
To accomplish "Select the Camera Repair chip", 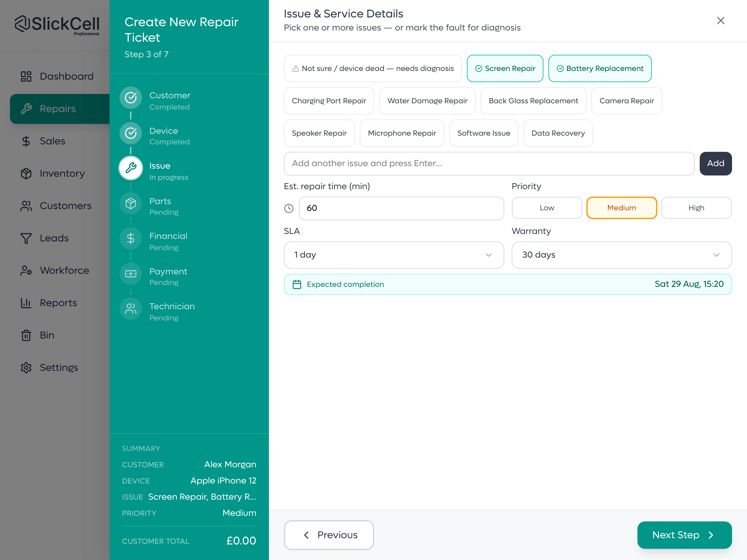I will point(627,101).
